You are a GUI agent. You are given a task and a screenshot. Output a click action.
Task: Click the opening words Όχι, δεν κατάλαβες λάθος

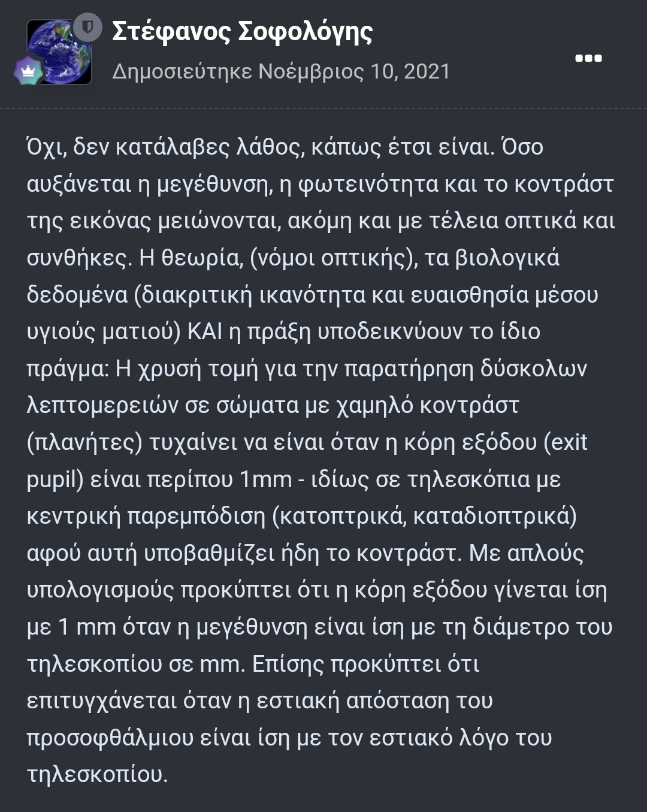pos(165,147)
